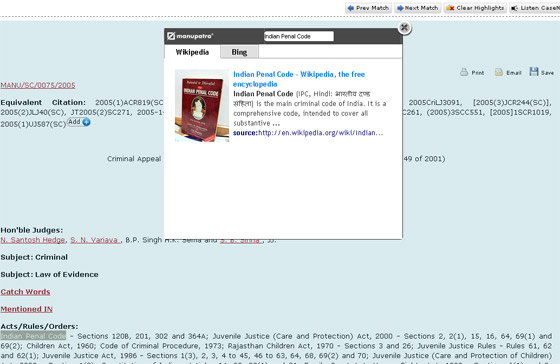560x364 pixels.
Task: Print the judgment
Action: (472, 72)
